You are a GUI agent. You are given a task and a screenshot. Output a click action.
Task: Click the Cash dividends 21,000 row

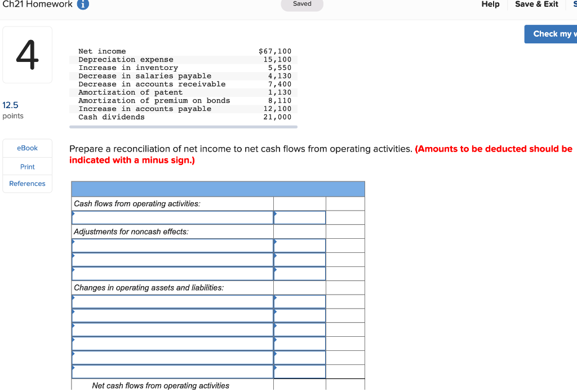(183, 117)
